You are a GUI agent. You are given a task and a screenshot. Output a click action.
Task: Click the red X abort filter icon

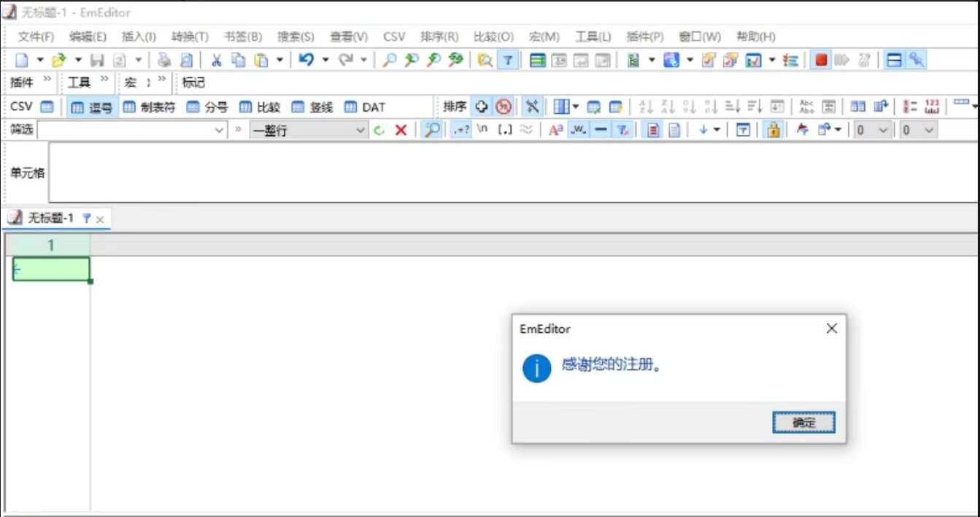pos(401,130)
